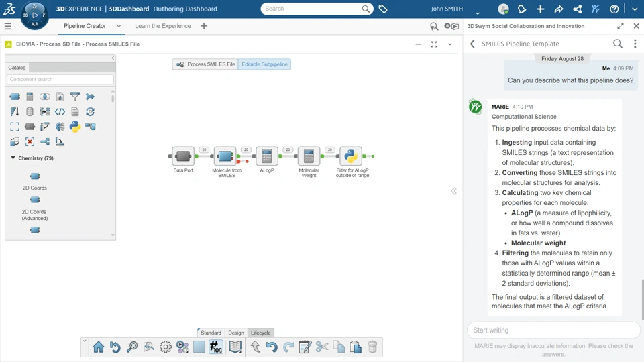Expand the John SMITH user dropdown
Image resolution: width=644 pixels, height=362 pixels.
[x=477, y=13]
